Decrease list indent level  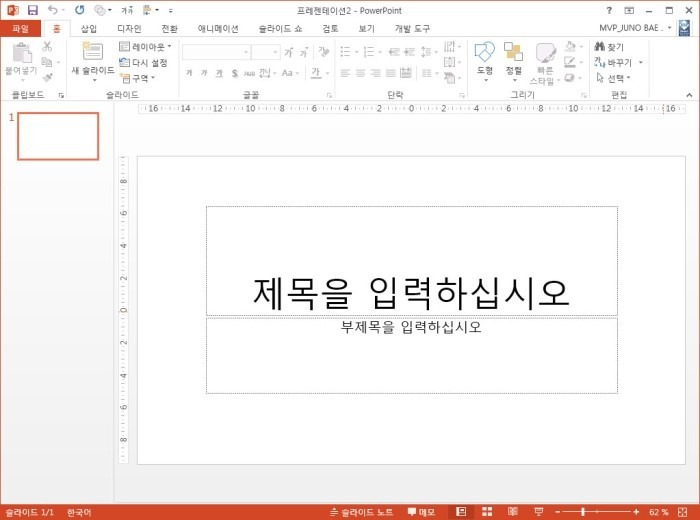394,52
